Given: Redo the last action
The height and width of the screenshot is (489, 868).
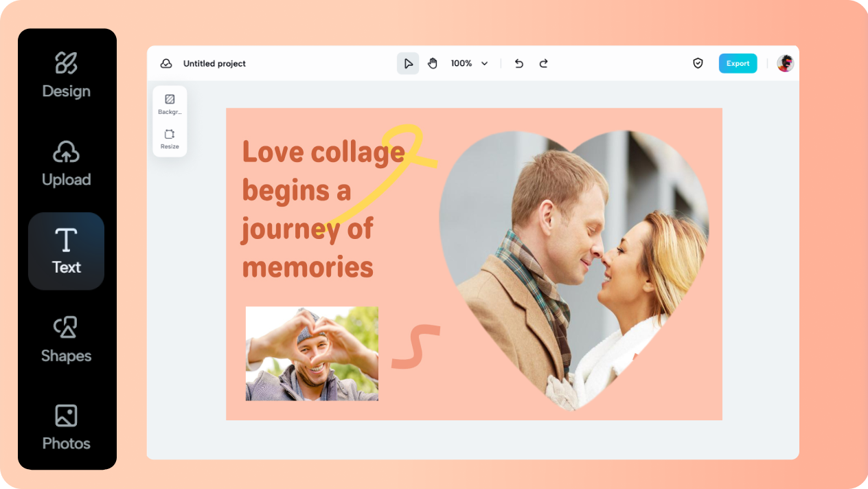Looking at the screenshot, I should pos(543,62).
